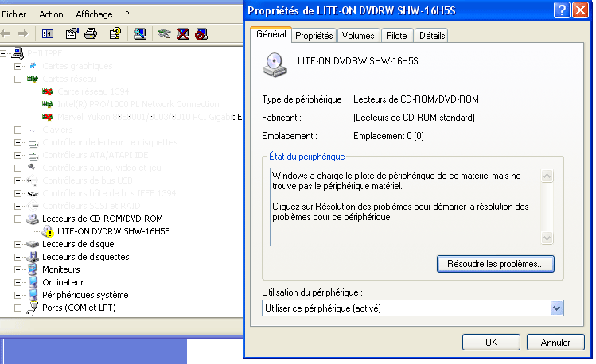This screenshot has height=364, width=596.
Task: Click the Print toolbar icon
Action: click(91, 34)
